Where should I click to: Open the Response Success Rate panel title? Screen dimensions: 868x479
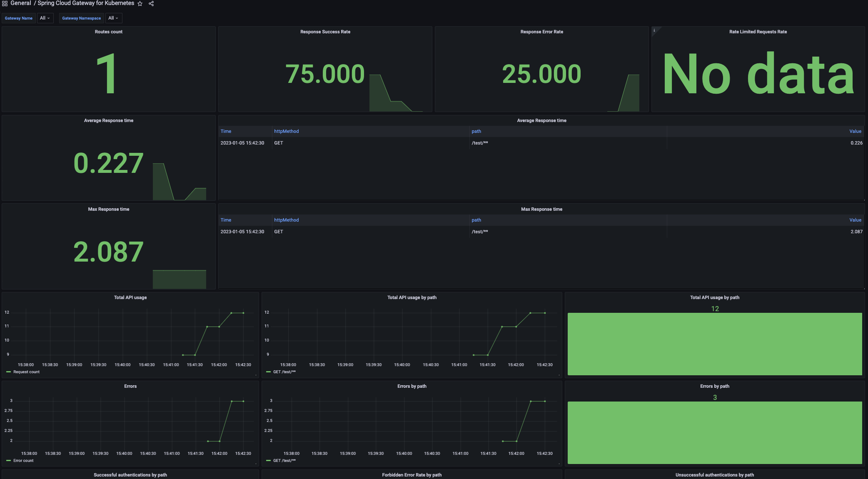coord(325,32)
